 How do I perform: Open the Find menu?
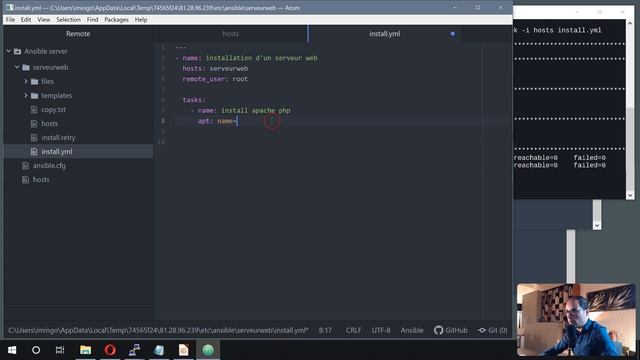(x=92, y=20)
